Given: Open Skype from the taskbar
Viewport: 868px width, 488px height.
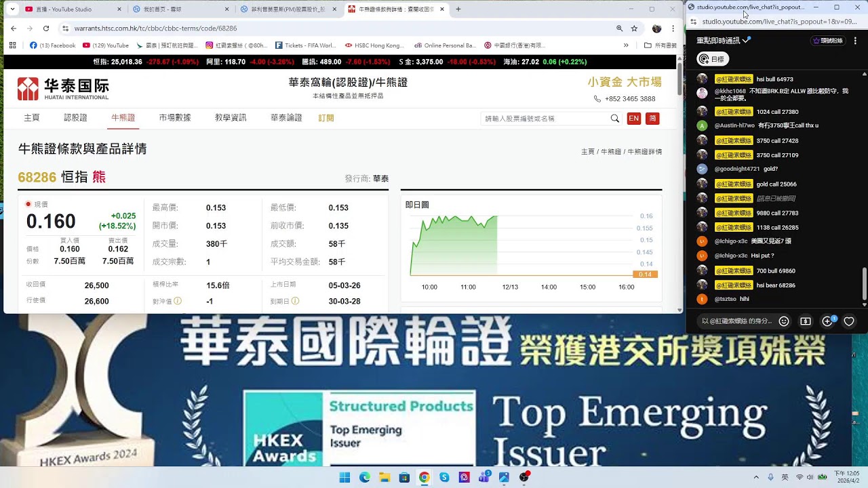Looking at the screenshot, I should tap(444, 477).
